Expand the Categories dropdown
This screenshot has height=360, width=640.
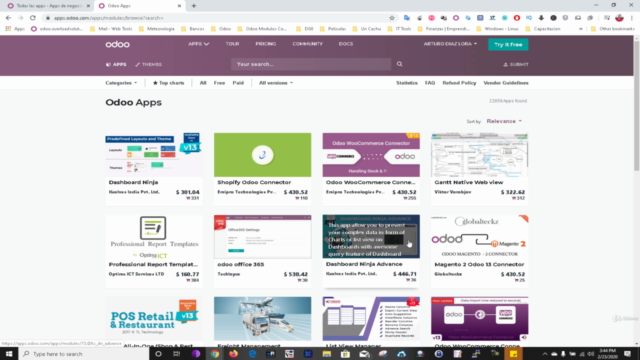(x=121, y=83)
